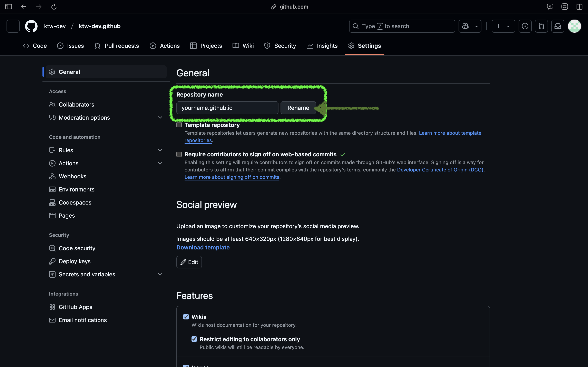Open the Pull requests tab
This screenshot has height=367, width=588.
[x=117, y=46]
